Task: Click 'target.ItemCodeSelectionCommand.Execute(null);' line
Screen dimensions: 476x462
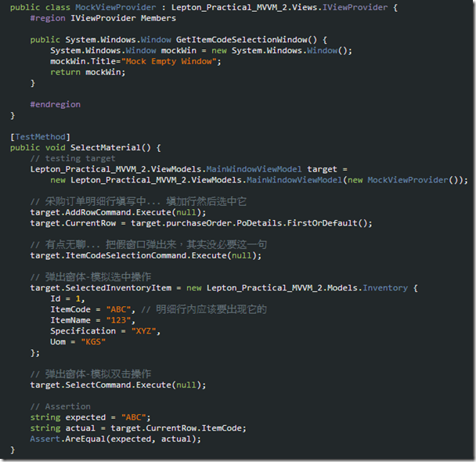Action: tap(146, 255)
